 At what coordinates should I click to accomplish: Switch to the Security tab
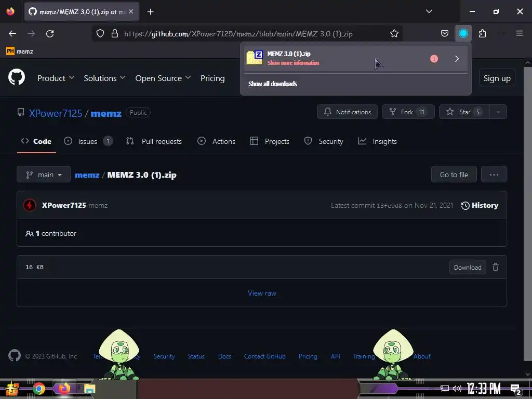(324, 141)
